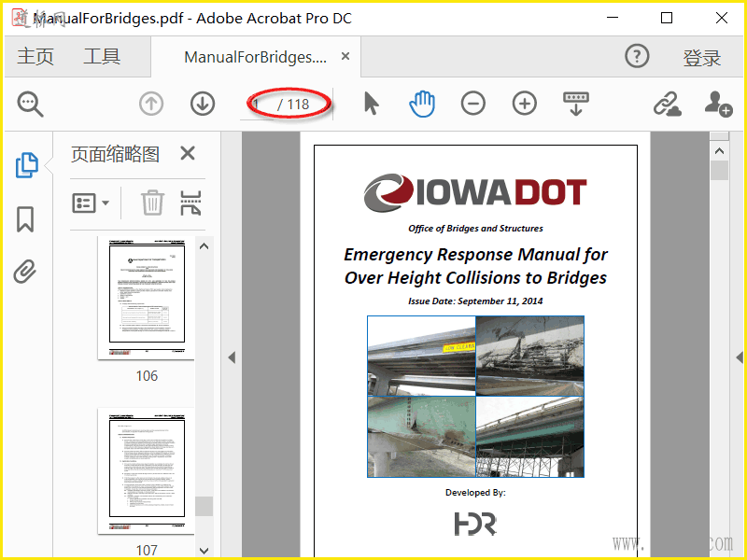747x560 pixels.
Task: Click the Emergency Response Manual title text
Action: pyautogui.click(x=475, y=266)
